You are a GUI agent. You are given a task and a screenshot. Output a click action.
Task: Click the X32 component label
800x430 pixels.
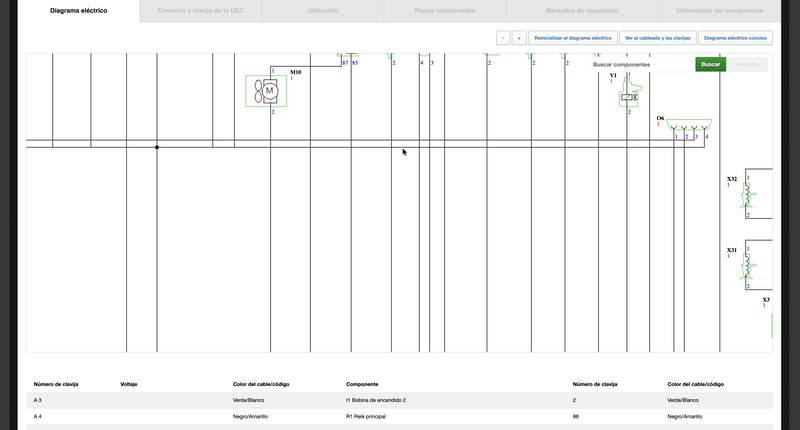click(x=732, y=179)
